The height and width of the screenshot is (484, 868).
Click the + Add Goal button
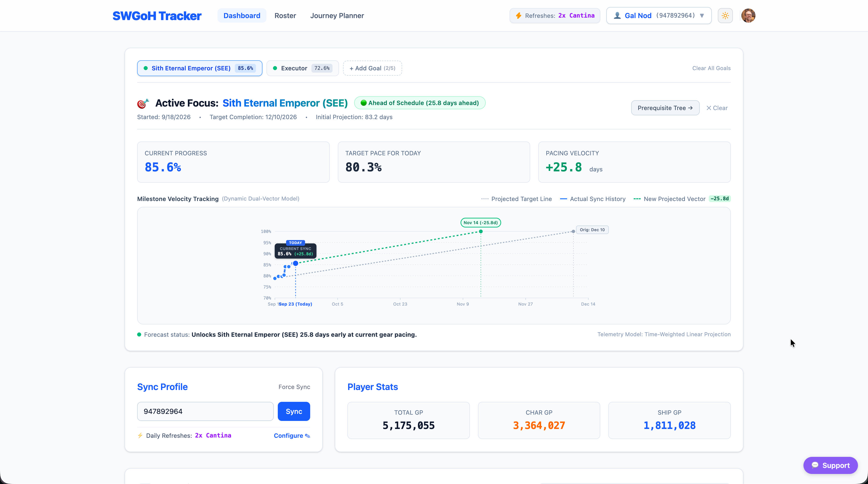tap(372, 68)
